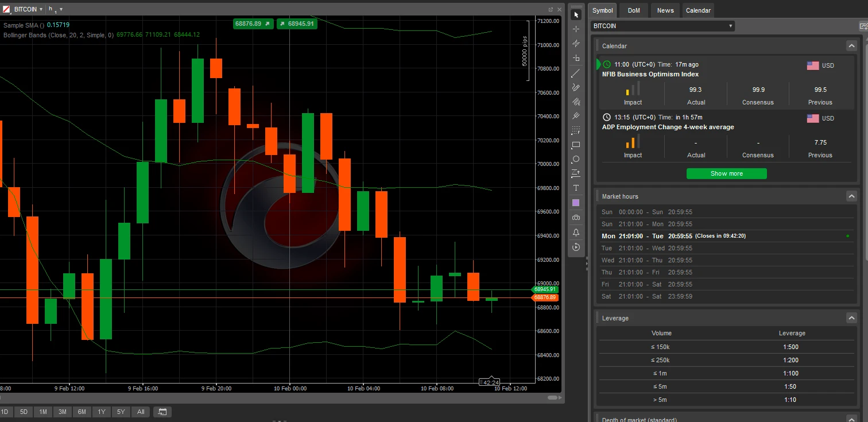The height and width of the screenshot is (422, 868).
Task: Click the Show more calendar button
Action: click(x=726, y=173)
